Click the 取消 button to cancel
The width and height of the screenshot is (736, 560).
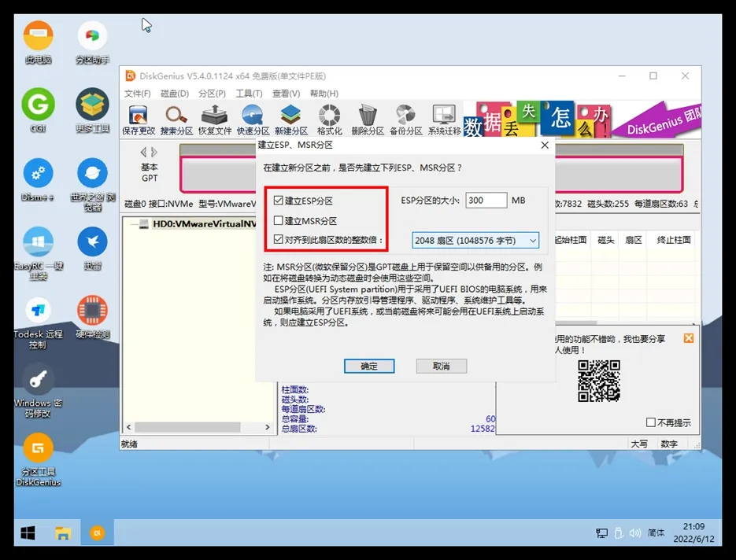tap(441, 367)
